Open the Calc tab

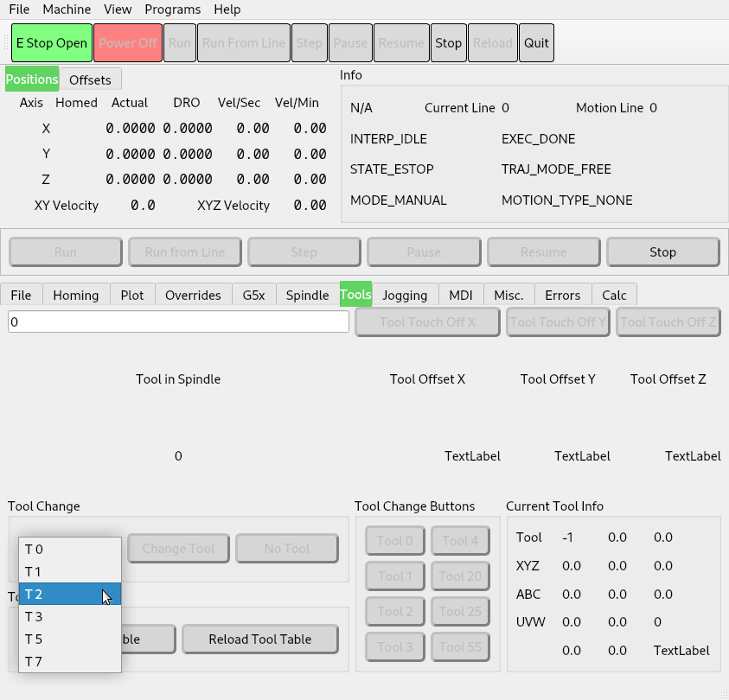614,295
